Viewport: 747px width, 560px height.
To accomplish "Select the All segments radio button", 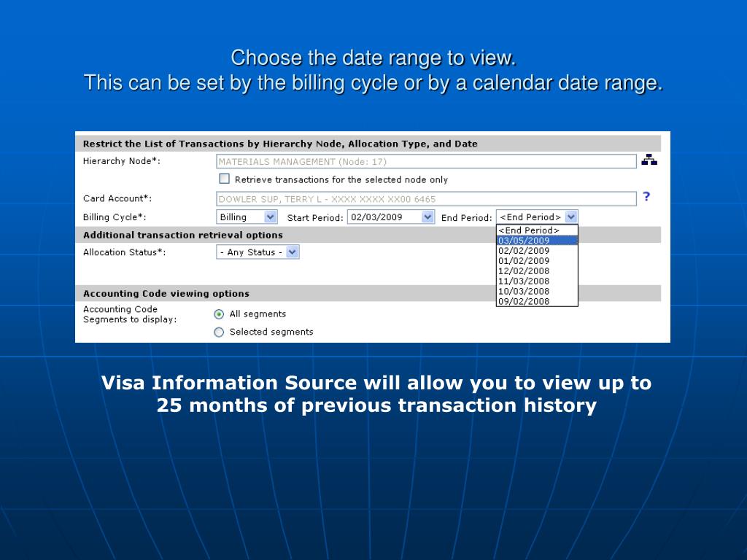I will coord(219,314).
